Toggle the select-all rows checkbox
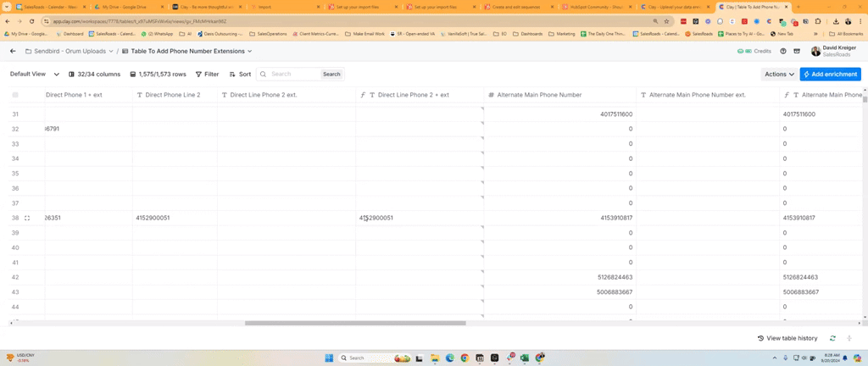Image resolution: width=868 pixels, height=366 pixels. [15, 95]
